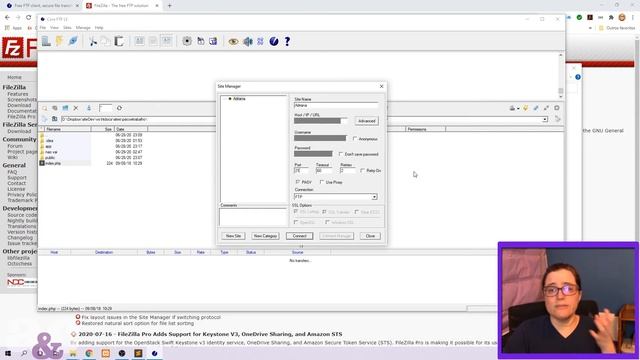Click the Home link in FileZilla sidebar
The height and width of the screenshot is (360, 640).
(14, 77)
